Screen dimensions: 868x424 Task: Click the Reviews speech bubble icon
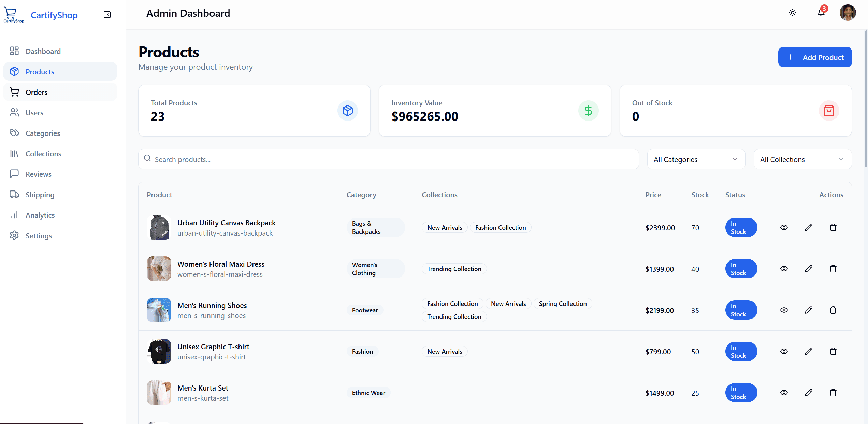click(x=14, y=174)
